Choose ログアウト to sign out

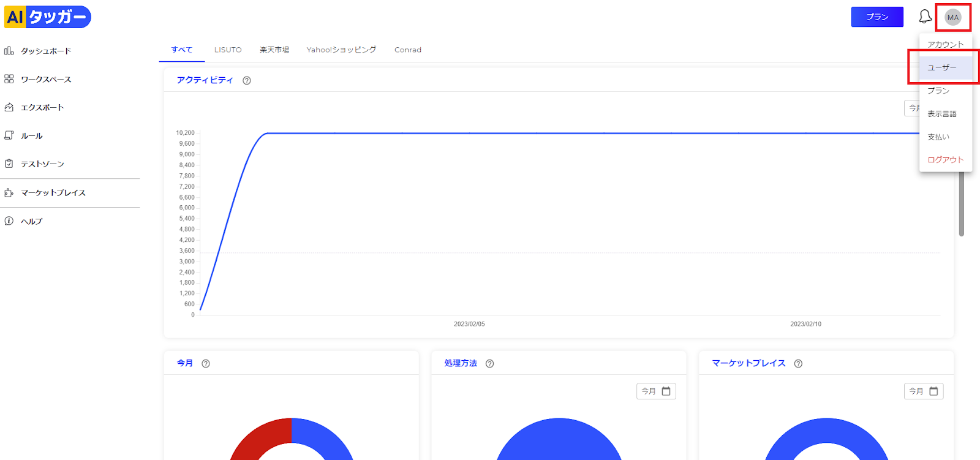(x=946, y=160)
